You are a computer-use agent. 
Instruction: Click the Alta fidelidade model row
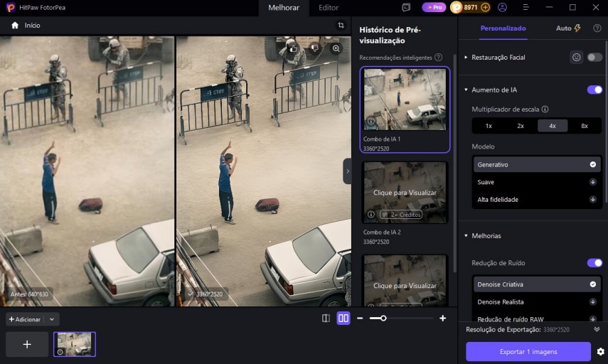537,199
